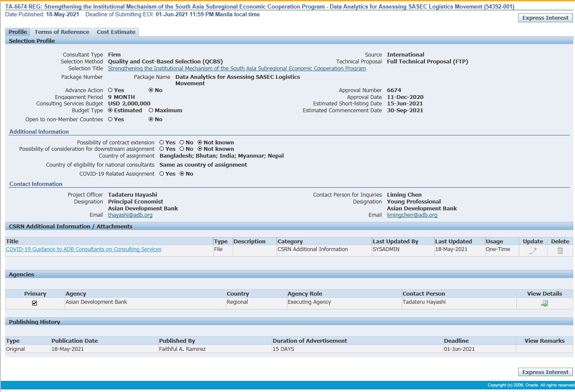Select Yes for downstream assignment consideration
575x392 pixels.
162,149
